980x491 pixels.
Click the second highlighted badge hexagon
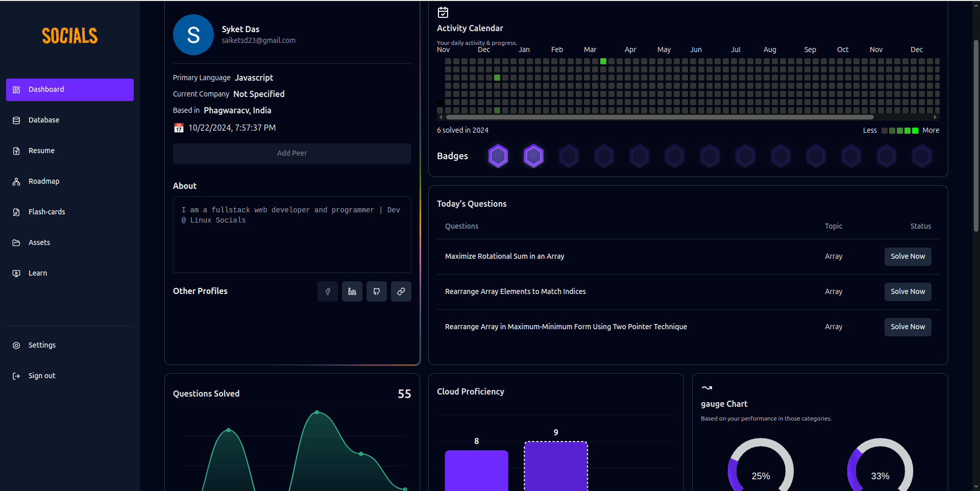click(x=533, y=156)
